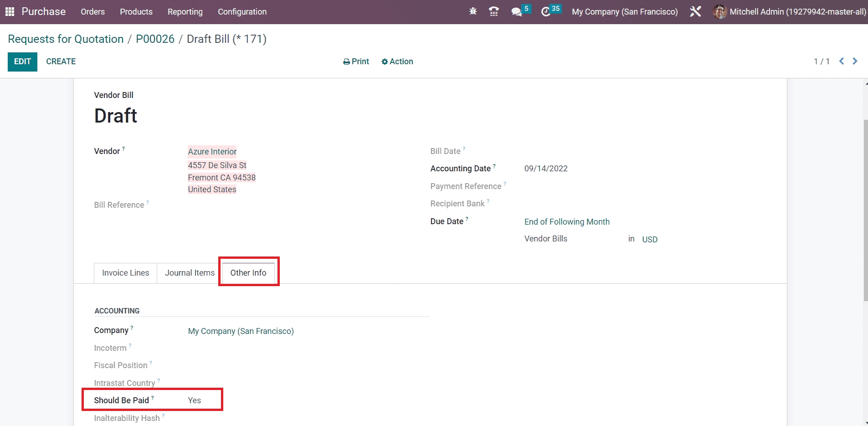868x426 pixels.
Task: Open the clock activities icon
Action: (546, 11)
